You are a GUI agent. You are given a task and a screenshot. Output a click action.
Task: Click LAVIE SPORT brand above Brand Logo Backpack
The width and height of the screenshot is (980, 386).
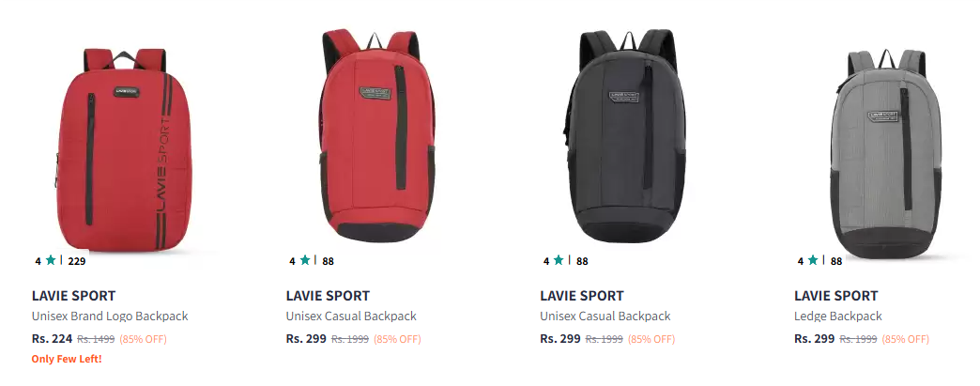click(74, 295)
